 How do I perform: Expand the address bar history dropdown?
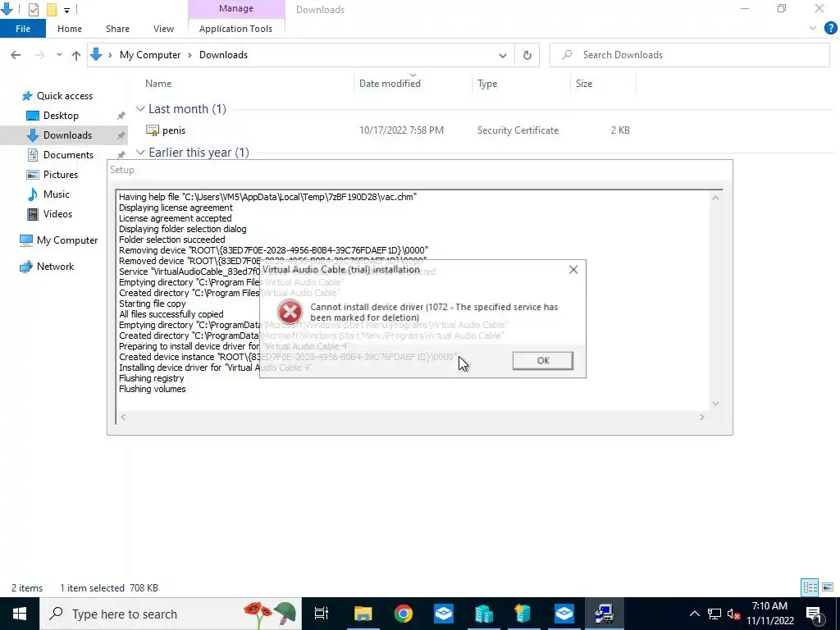(503, 55)
